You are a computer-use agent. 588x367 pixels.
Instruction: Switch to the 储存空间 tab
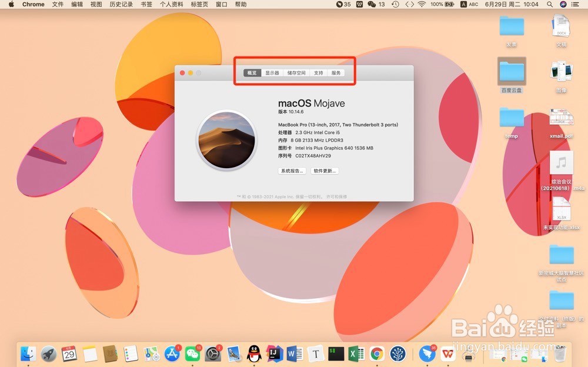tap(296, 74)
